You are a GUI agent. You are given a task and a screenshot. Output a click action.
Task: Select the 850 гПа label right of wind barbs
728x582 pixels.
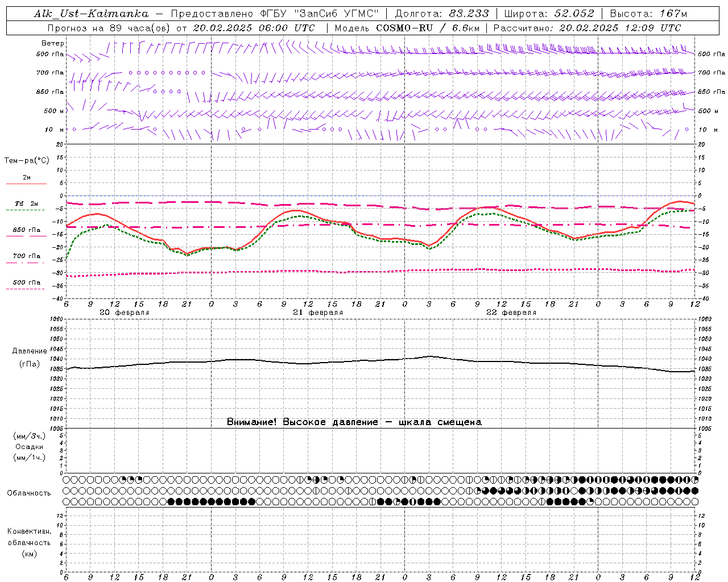[x=712, y=92]
